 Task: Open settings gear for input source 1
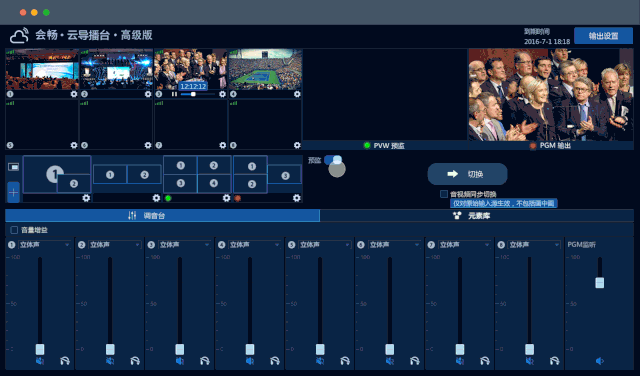pos(74,94)
